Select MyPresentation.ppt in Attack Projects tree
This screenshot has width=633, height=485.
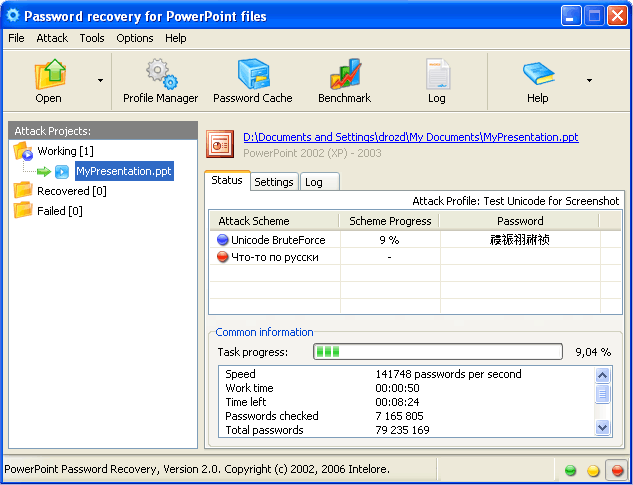[x=124, y=171]
